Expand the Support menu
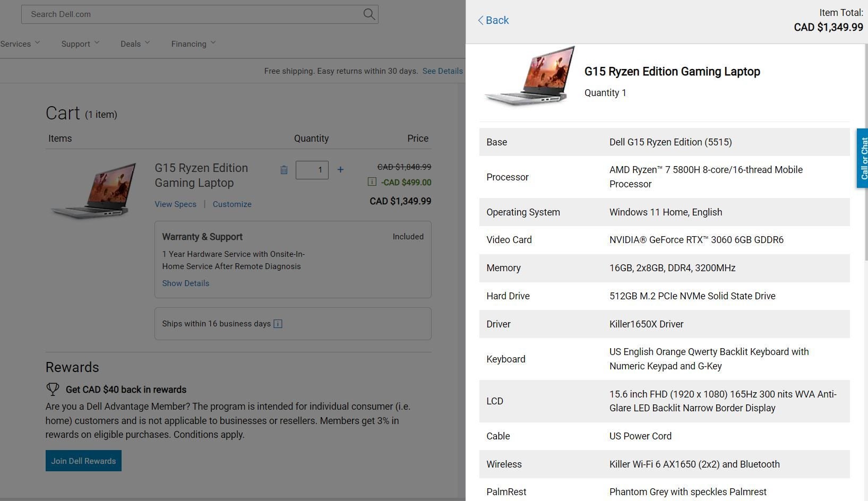 coord(80,44)
